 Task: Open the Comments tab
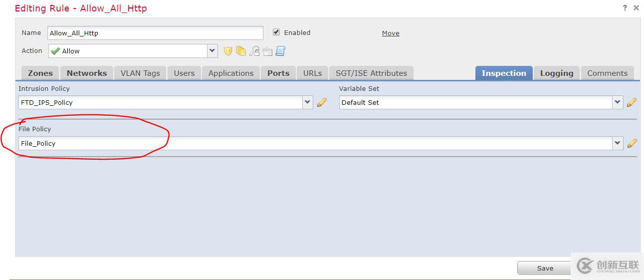pos(607,73)
